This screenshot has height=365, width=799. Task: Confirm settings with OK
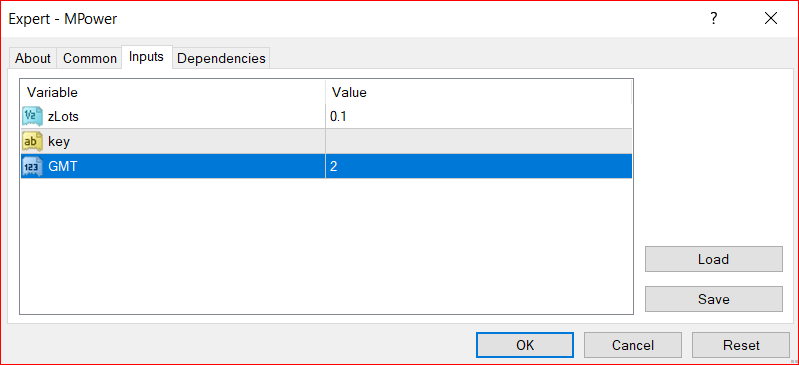pyautogui.click(x=525, y=345)
